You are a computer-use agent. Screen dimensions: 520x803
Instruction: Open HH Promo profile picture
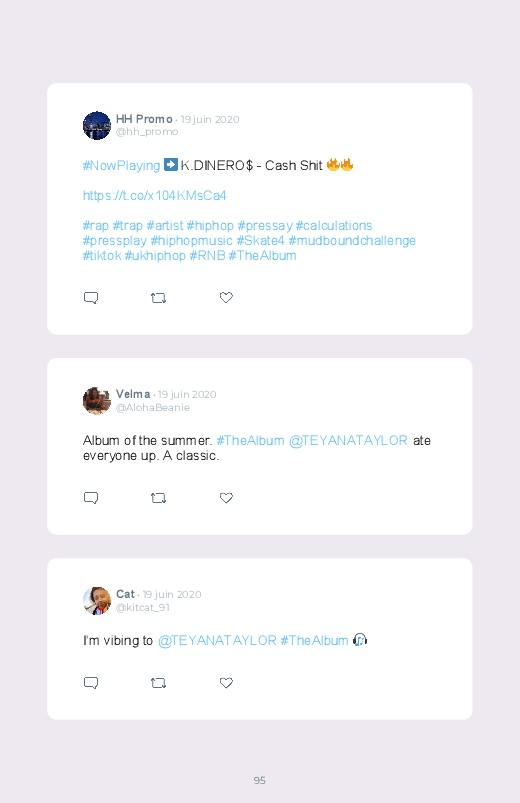(97, 125)
